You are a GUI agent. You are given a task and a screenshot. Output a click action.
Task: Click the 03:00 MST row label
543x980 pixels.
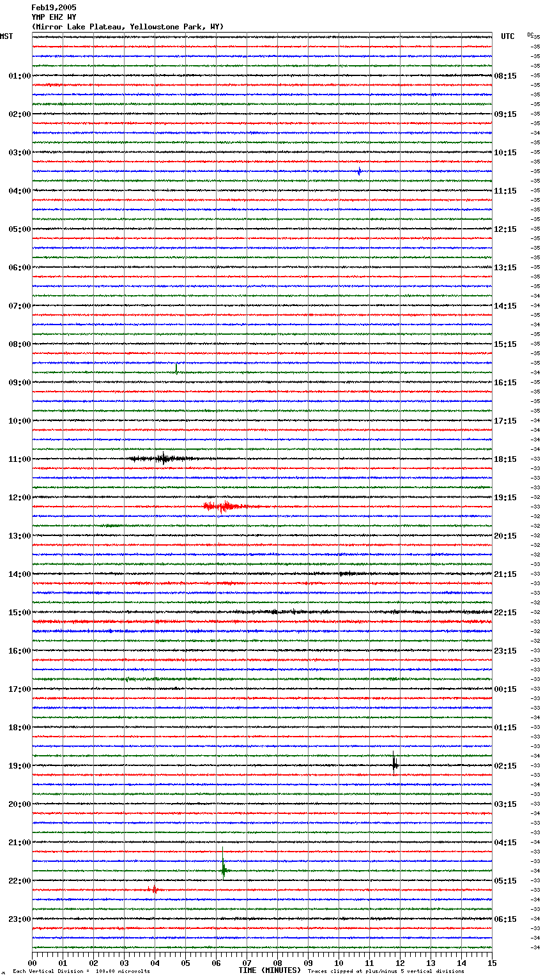(20, 153)
